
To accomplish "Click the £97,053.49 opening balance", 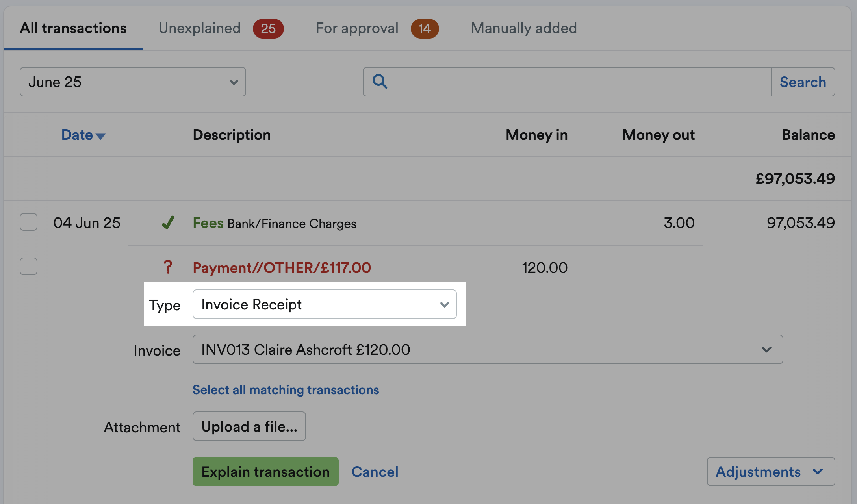I will [x=795, y=179].
